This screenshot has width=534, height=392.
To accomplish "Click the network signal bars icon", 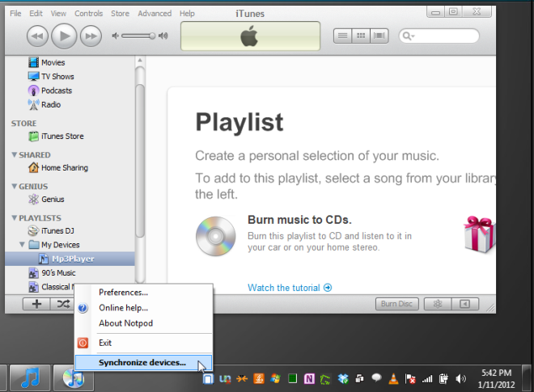I will (x=427, y=379).
